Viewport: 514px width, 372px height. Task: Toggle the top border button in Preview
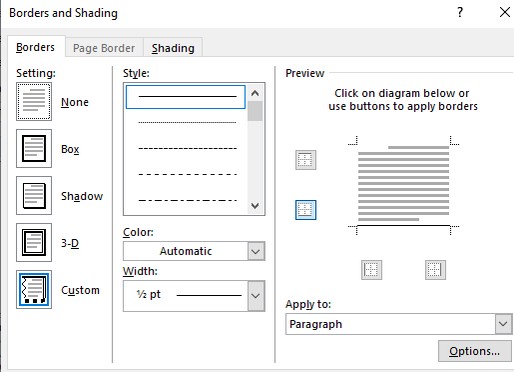(306, 160)
